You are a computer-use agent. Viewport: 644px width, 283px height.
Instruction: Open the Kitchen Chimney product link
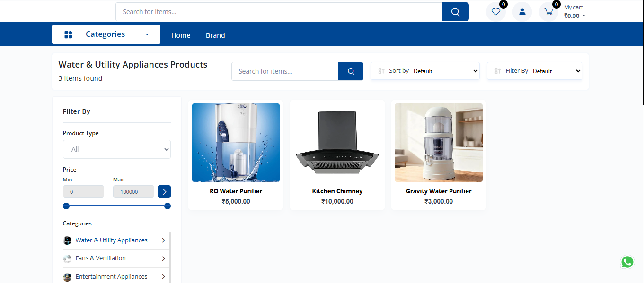(337, 191)
